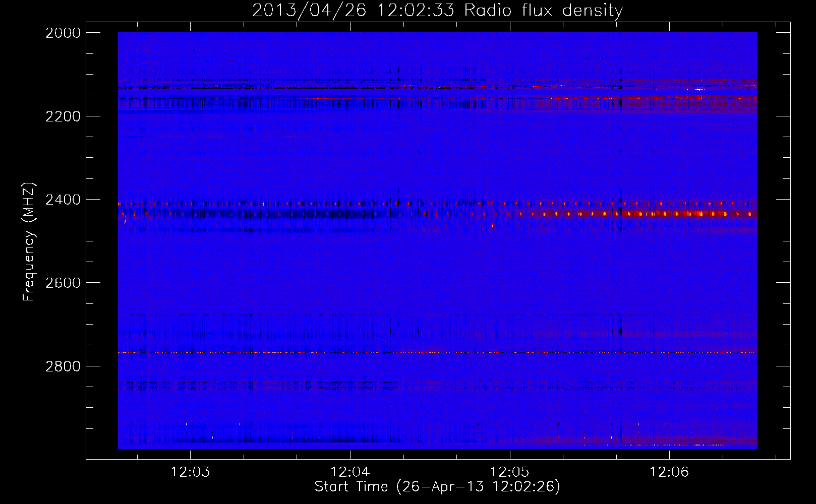Image resolution: width=816 pixels, height=504 pixels.
Task: Pick the 2600 frequency tick label
Action: [63, 283]
